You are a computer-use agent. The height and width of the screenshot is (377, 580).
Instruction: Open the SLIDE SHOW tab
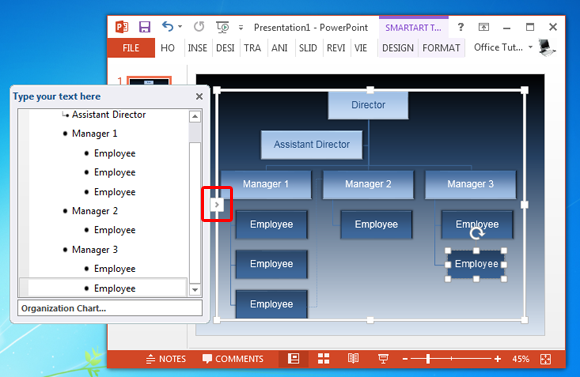tap(308, 48)
